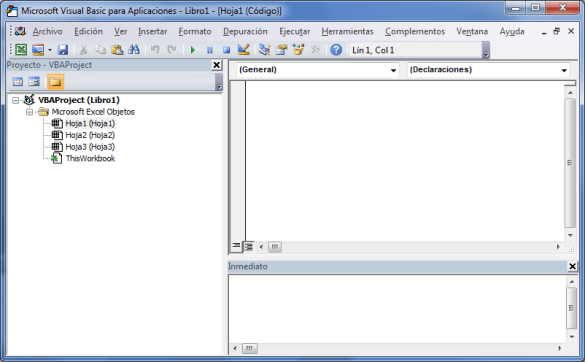Select Hoja1 (Hoja1) in project tree
585x362 pixels.
pos(90,124)
